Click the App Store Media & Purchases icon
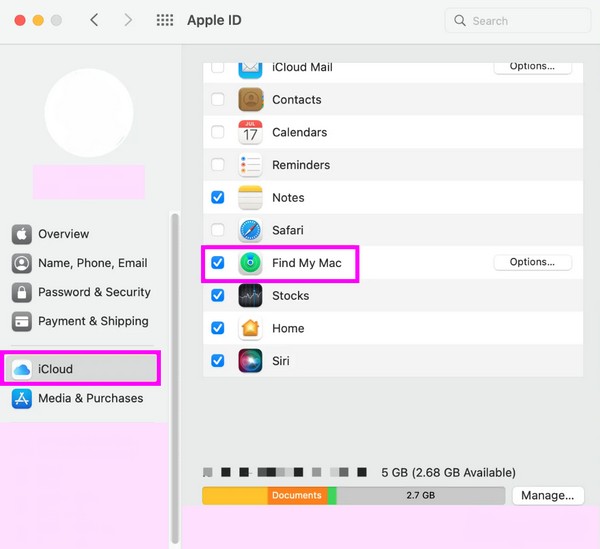This screenshot has height=549, width=600. point(22,399)
